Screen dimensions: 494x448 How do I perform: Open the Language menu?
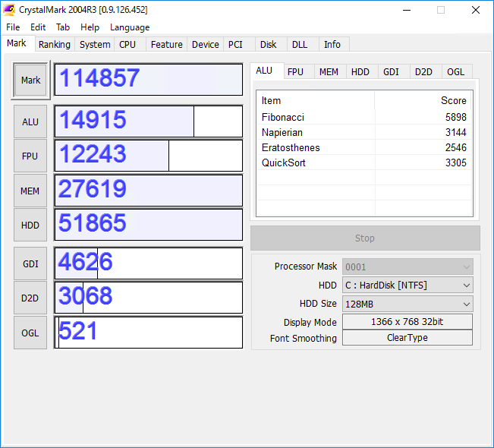[130, 27]
